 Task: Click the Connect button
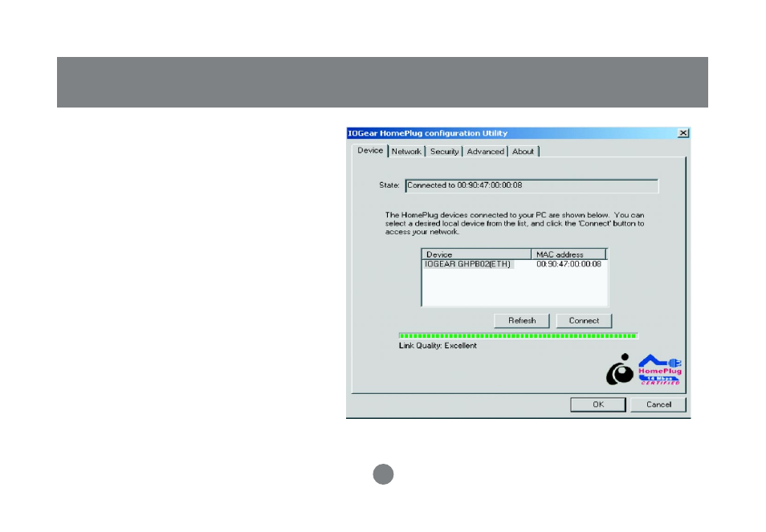(584, 321)
